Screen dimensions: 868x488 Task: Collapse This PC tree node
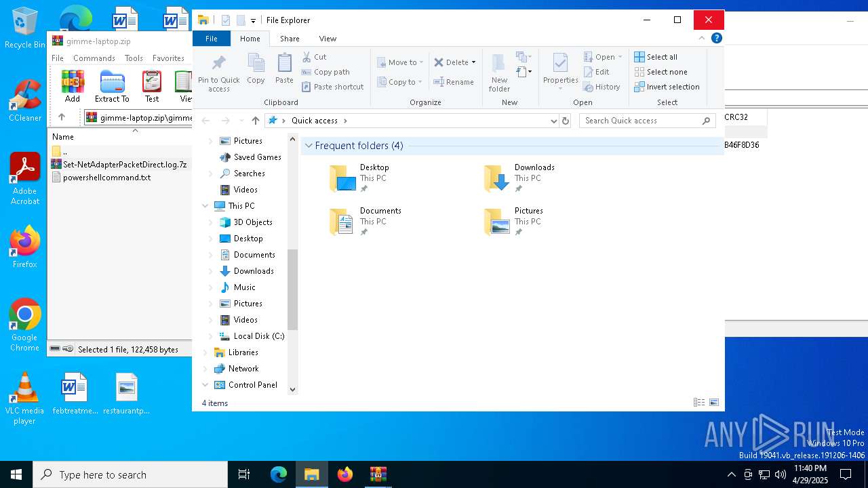pos(205,206)
